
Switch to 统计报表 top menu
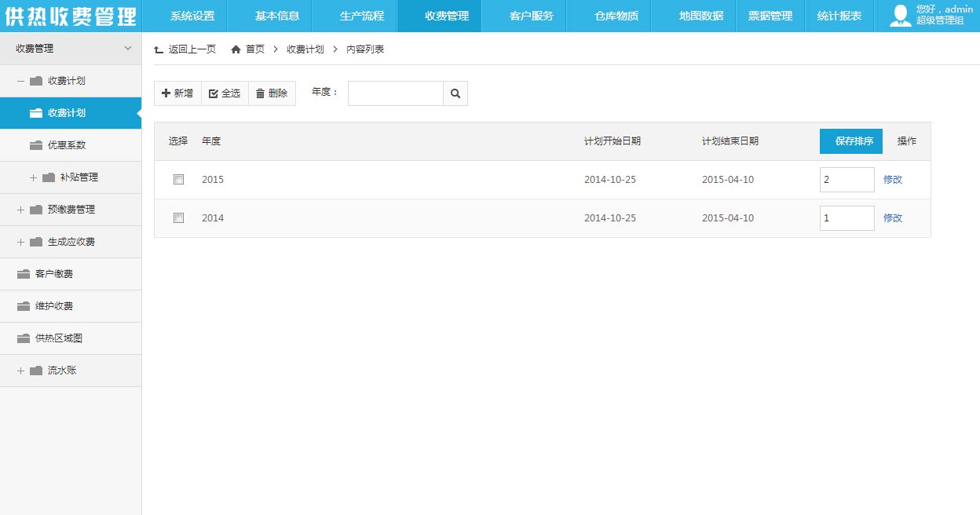[839, 16]
